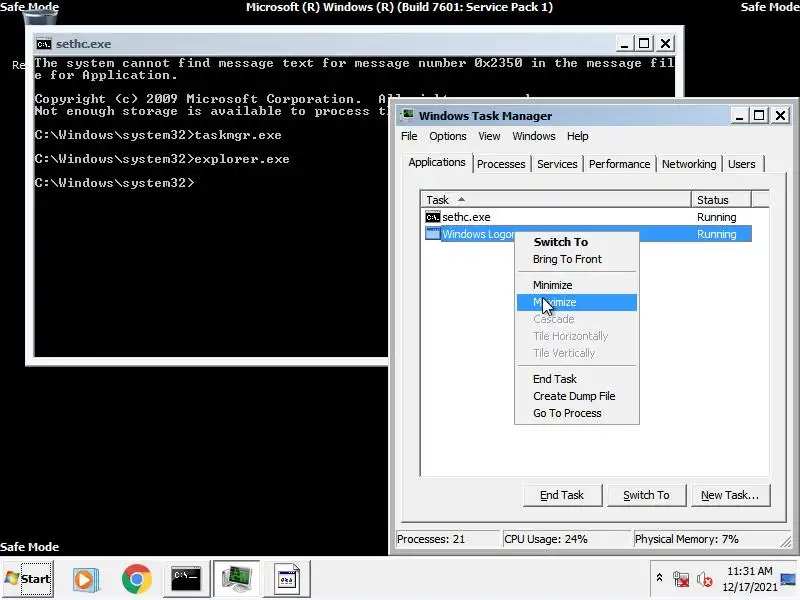The height and width of the screenshot is (600, 800).
Task: Sort by Task column header
Action: [556, 199]
